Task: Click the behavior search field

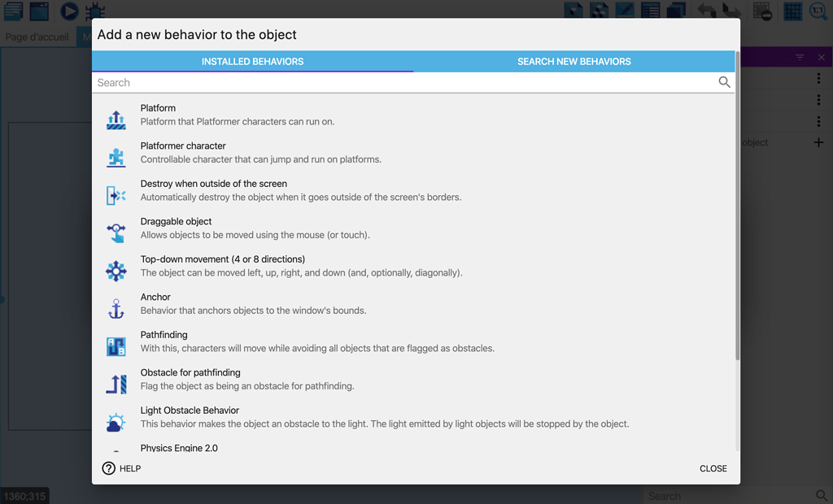Action: coord(325,82)
